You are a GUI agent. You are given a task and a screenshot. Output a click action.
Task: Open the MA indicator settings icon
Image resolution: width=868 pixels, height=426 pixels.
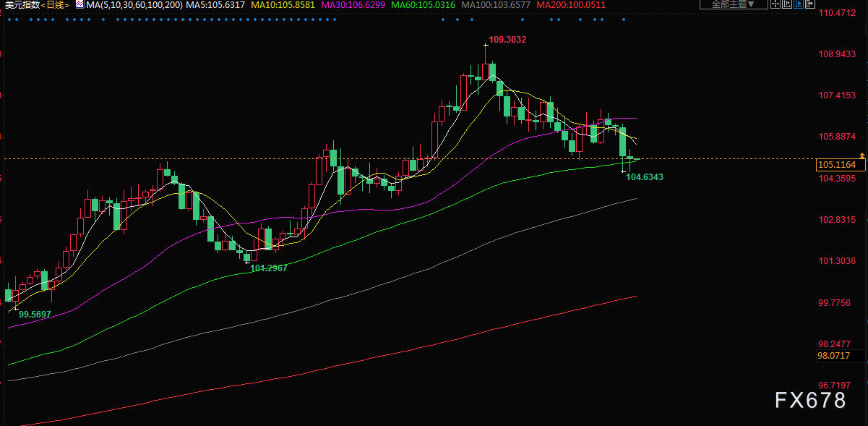(80, 4)
